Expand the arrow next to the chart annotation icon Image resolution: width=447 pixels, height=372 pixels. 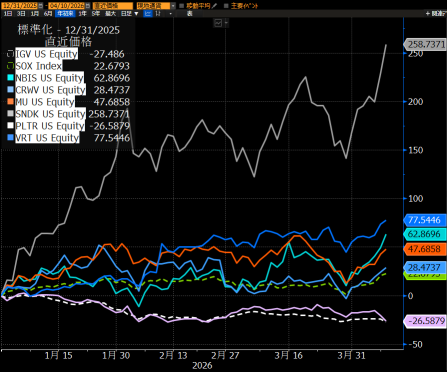pyautogui.click(x=226, y=23)
